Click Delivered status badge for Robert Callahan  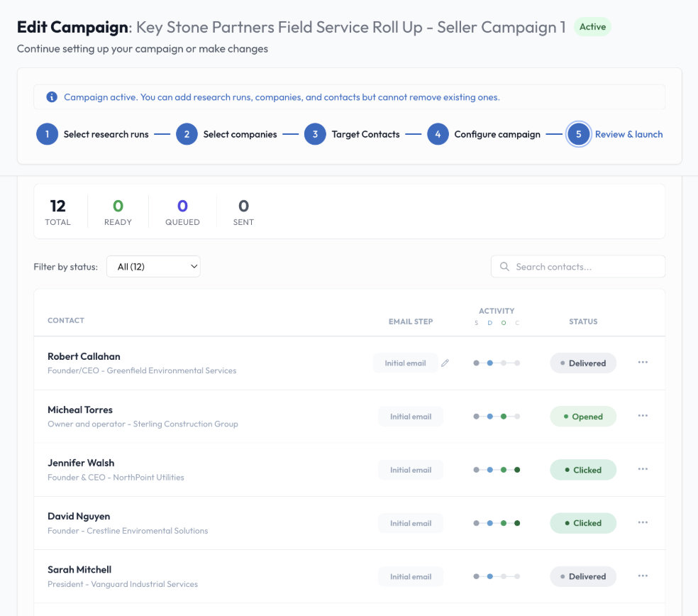coord(583,363)
